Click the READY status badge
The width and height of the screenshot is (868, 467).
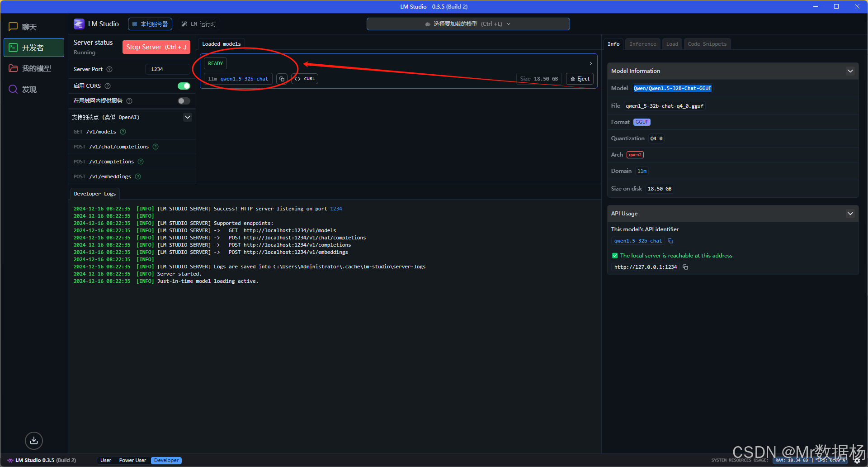pos(215,63)
